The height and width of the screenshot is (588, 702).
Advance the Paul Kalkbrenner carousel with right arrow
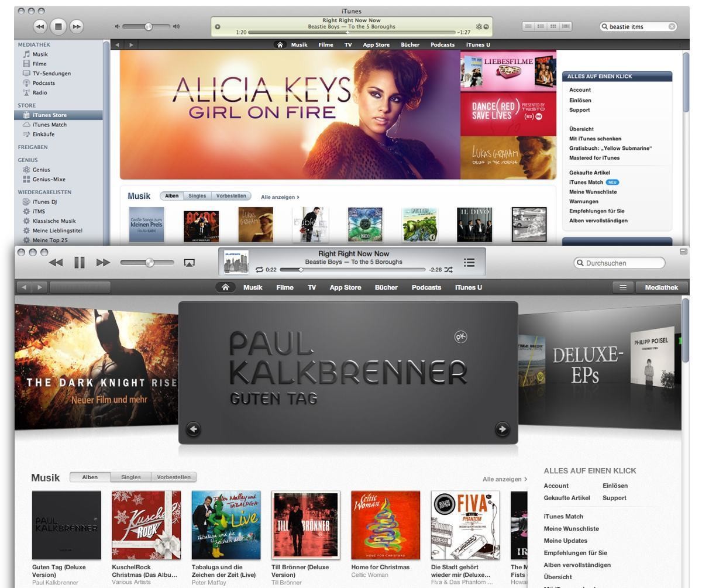(x=502, y=429)
